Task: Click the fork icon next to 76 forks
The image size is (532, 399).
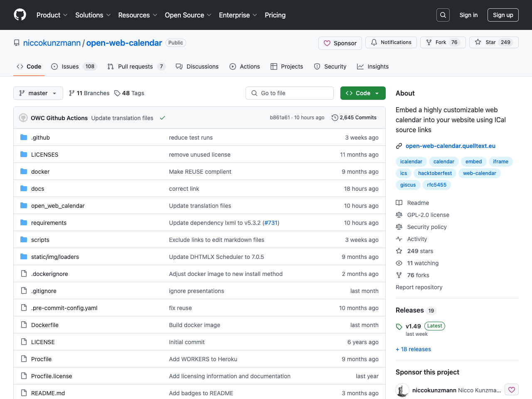Action: (399, 275)
